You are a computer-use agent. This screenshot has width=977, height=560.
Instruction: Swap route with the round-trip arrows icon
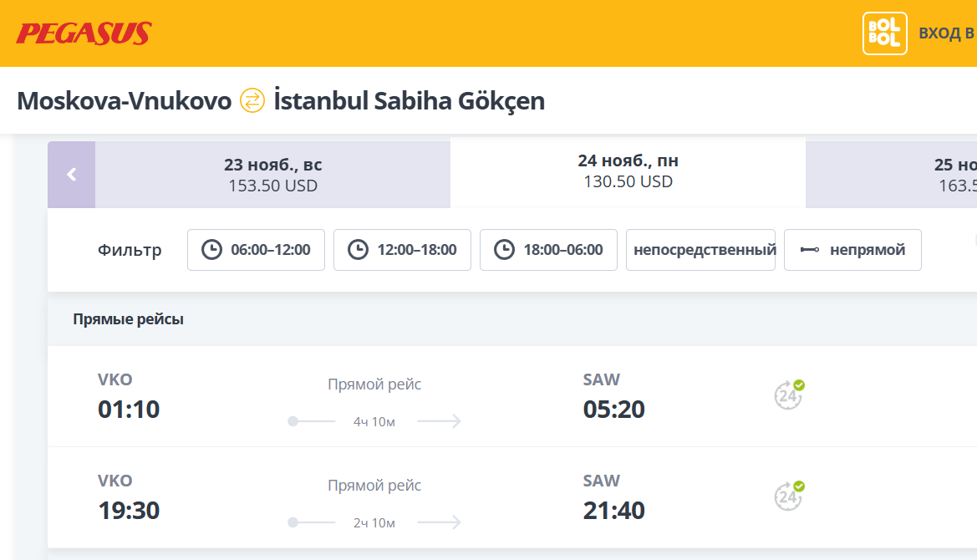pos(252,101)
